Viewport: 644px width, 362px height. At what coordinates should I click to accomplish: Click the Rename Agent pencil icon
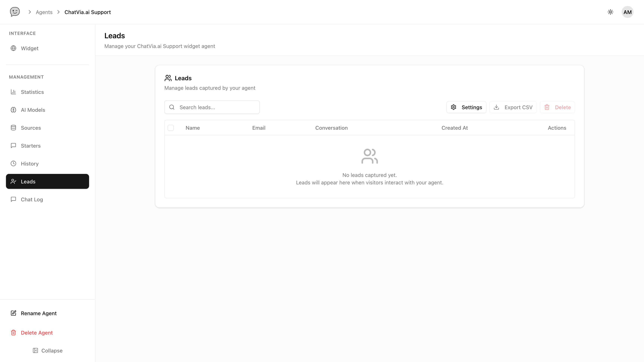(x=13, y=313)
